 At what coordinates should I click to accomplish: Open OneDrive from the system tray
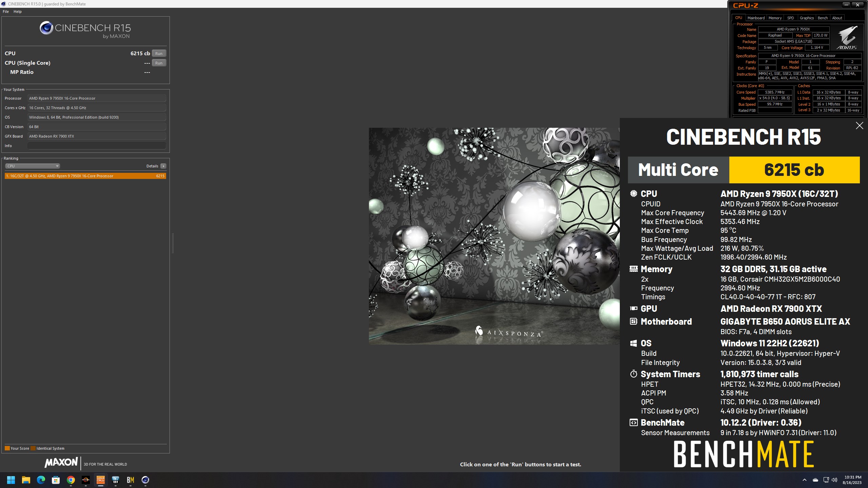tap(815, 480)
